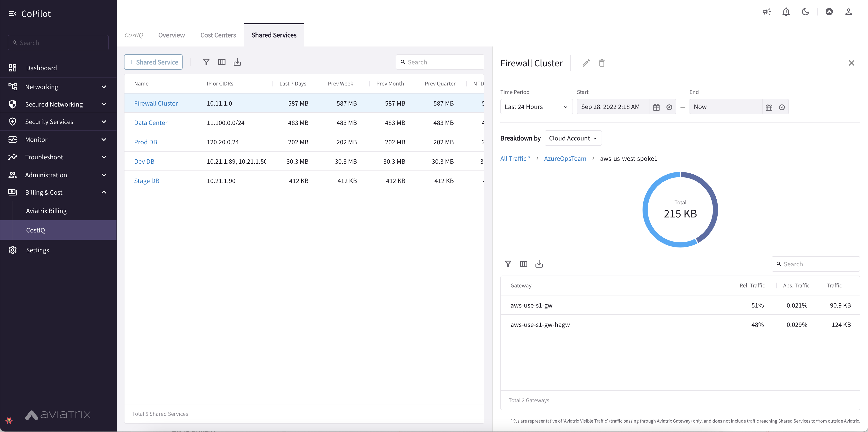Click the AzureOpsTeam breadcrumb link
This screenshot has height=432, width=868.
click(x=565, y=158)
